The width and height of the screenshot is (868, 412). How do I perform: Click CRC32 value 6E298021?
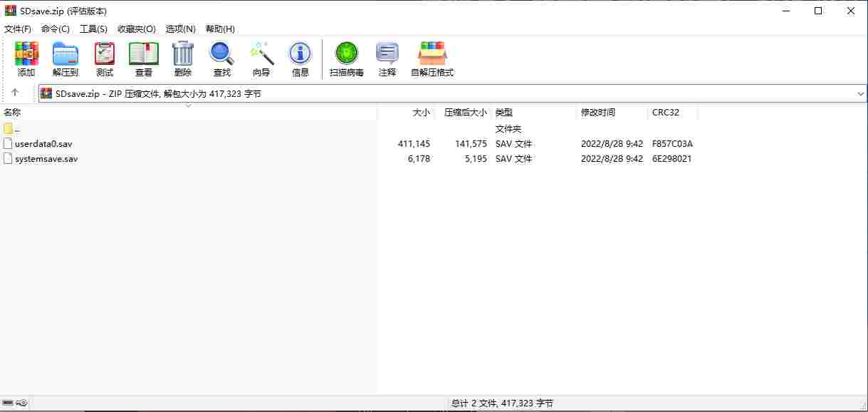pyautogui.click(x=671, y=159)
